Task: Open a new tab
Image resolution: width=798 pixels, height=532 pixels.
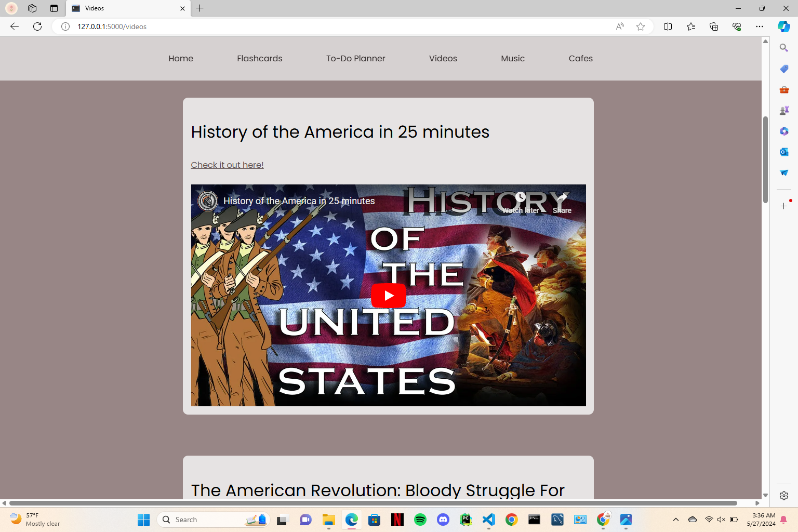Action: click(200, 8)
